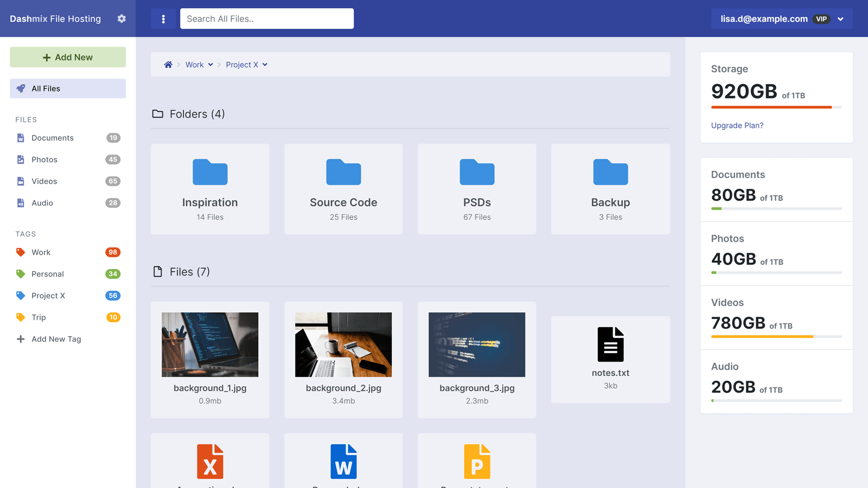Show Videos file category
Screen dimensions: 868x488
pos(44,181)
